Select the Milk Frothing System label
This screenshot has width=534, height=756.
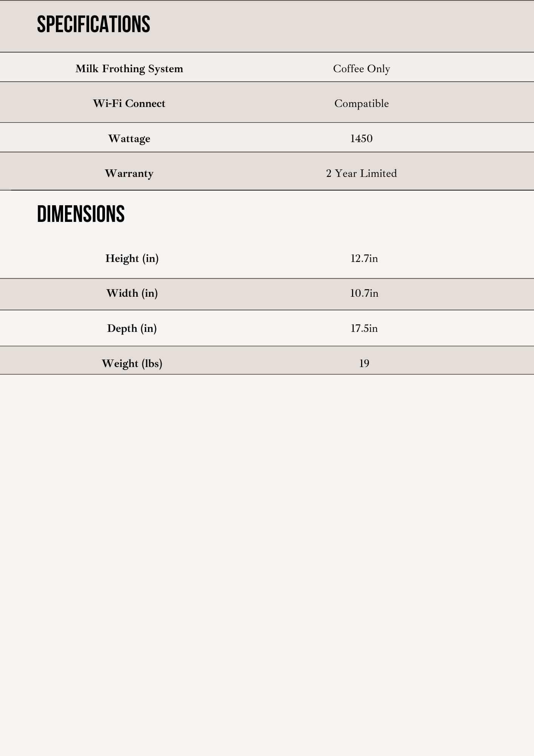(129, 69)
